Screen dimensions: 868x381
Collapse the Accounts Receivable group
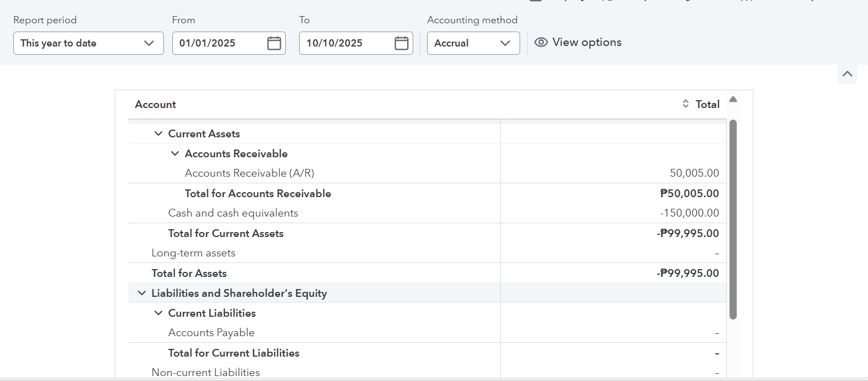[x=175, y=154]
